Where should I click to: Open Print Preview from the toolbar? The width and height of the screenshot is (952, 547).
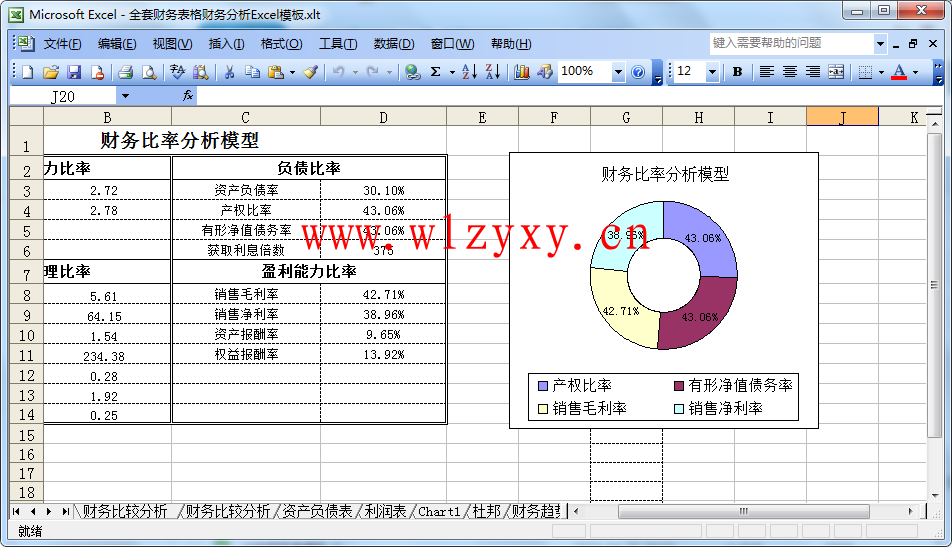click(x=148, y=72)
